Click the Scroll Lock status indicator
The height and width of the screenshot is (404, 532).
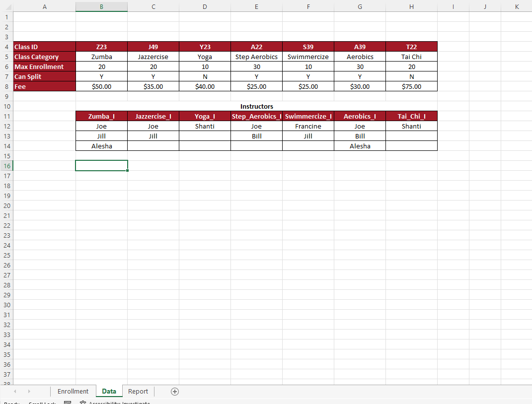[x=42, y=403]
